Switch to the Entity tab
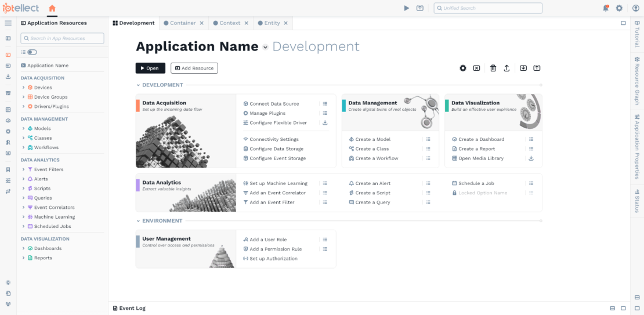Viewport: 644px width, 315px height. tap(272, 23)
